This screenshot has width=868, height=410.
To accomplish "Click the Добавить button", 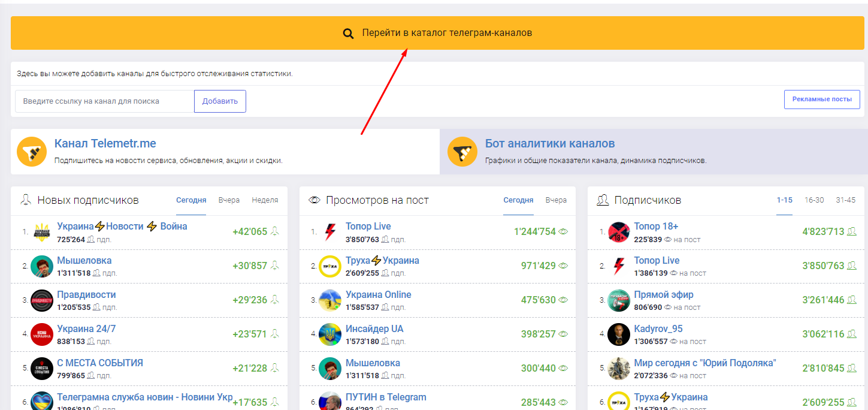I will click(x=220, y=101).
